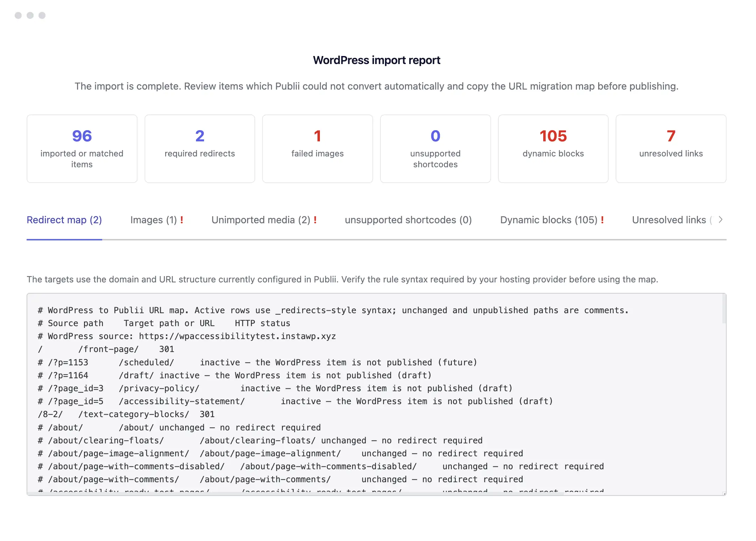Click the 0 unsupported shortcodes card
Viewport: 756px width, 541px height.
[x=435, y=149]
